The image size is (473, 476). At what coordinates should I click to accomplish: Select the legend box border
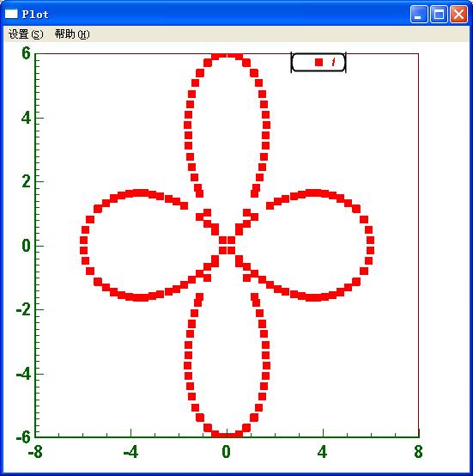(x=318, y=63)
